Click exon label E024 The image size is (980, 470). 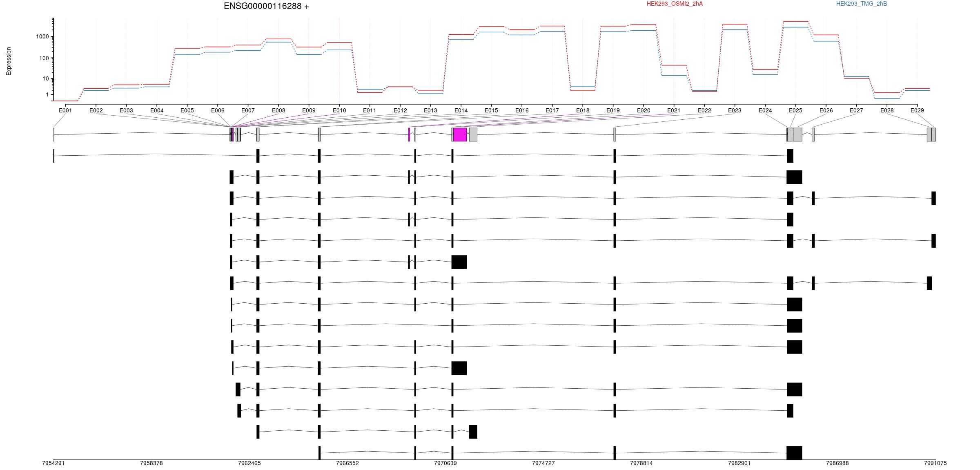[765, 110]
